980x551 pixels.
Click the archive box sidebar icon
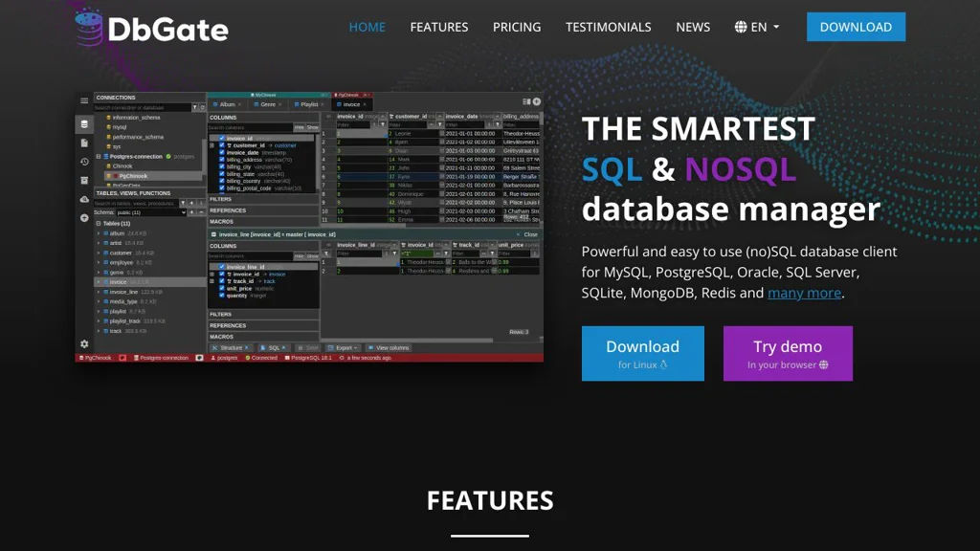click(84, 180)
